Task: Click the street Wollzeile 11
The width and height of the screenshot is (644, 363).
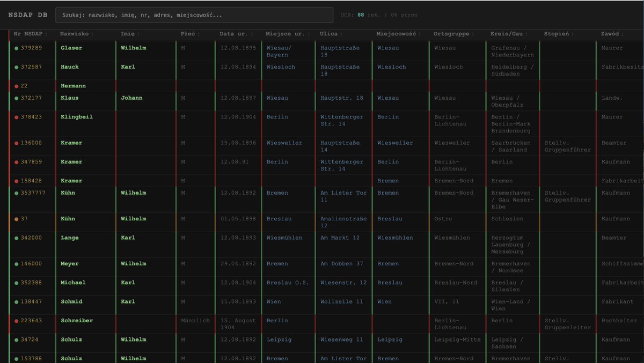Action: [342, 302]
